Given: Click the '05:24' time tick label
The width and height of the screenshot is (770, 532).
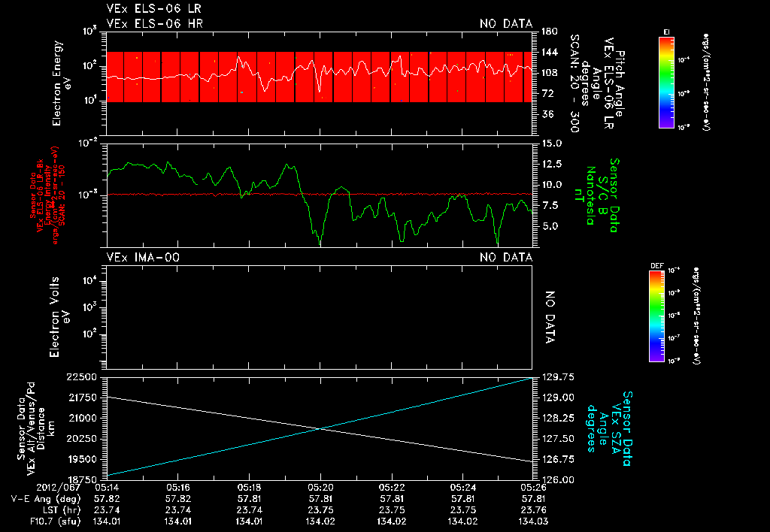Looking at the screenshot, I should coord(462,488).
